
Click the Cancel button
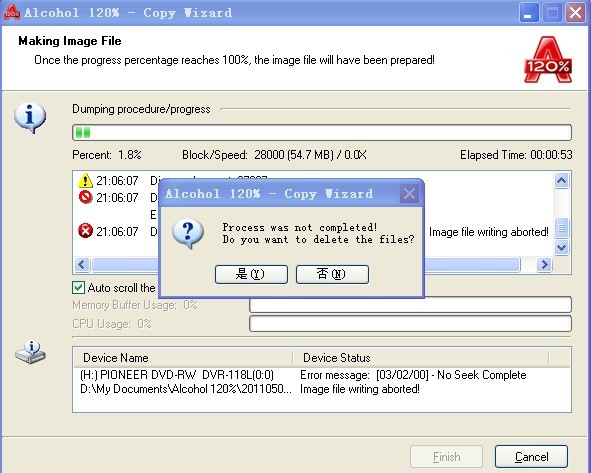click(x=531, y=457)
